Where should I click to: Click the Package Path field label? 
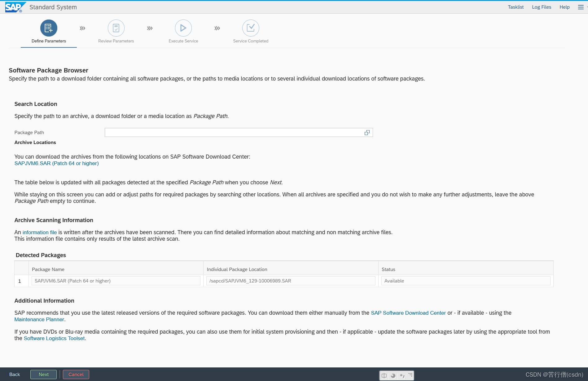pos(29,133)
